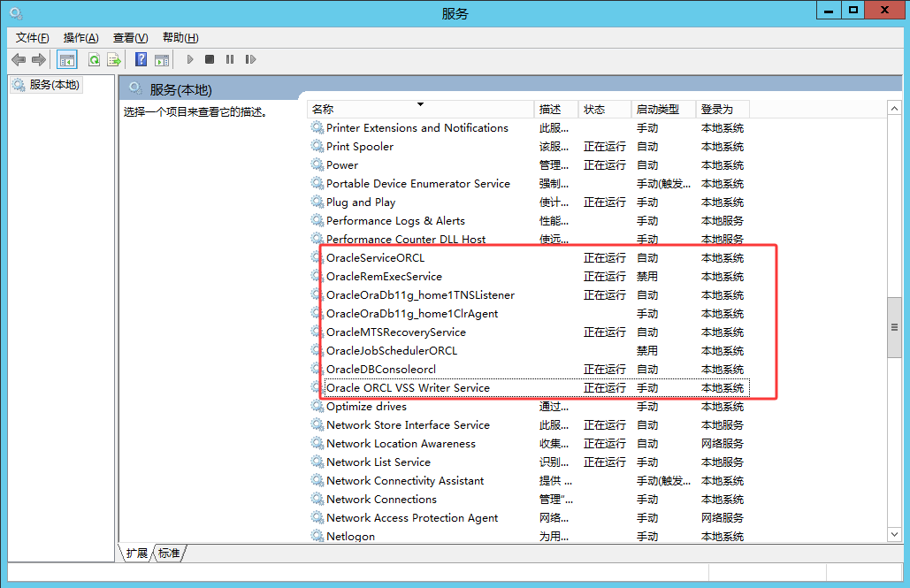
Task: Switch to the 扩展 tab
Action: (x=137, y=554)
